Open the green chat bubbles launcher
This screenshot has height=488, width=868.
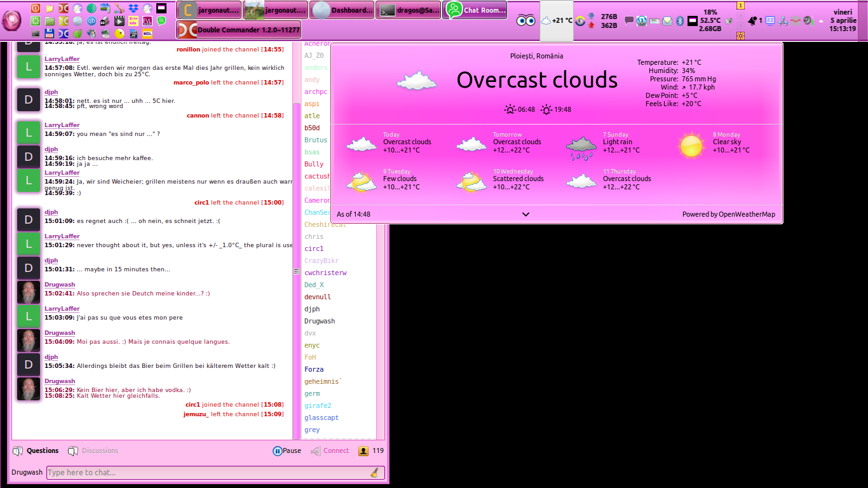tap(161, 21)
